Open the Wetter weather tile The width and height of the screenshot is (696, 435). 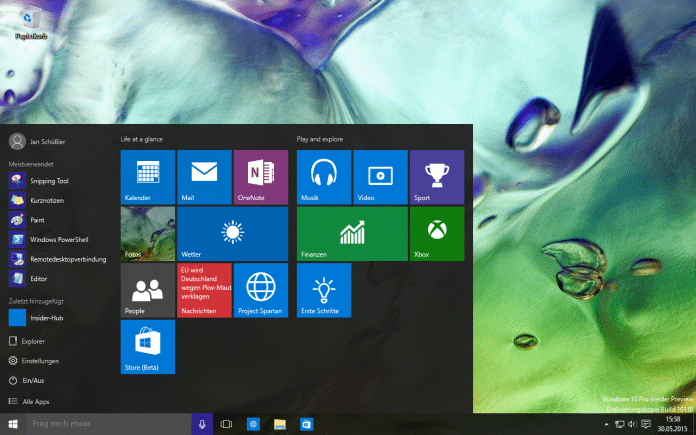click(x=232, y=233)
